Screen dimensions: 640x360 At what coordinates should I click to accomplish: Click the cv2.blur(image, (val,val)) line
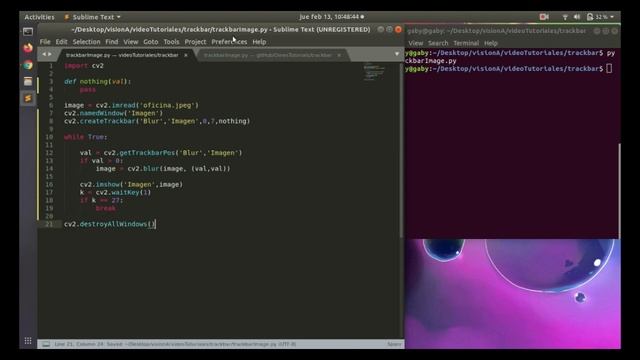click(x=163, y=169)
